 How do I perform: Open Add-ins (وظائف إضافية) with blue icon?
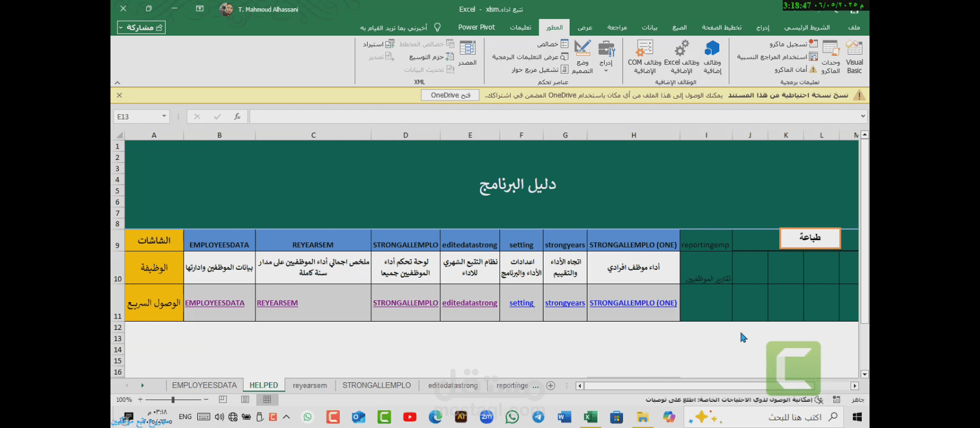coord(712,57)
